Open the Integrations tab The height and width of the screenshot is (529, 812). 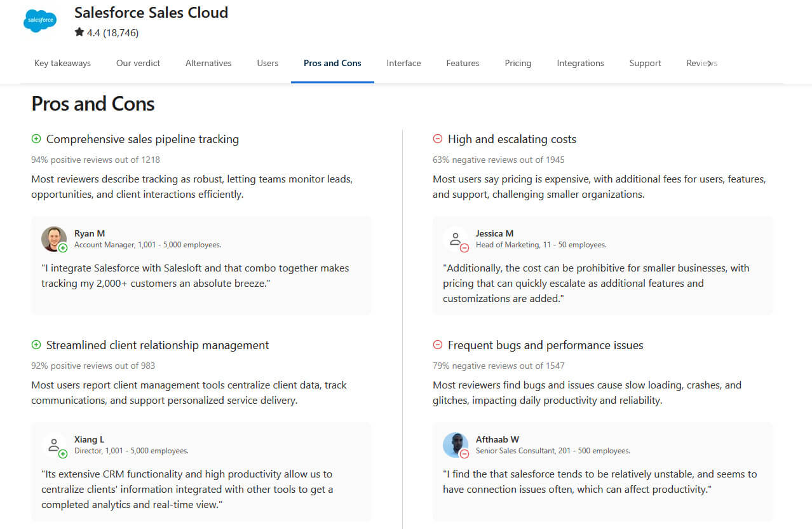579,63
